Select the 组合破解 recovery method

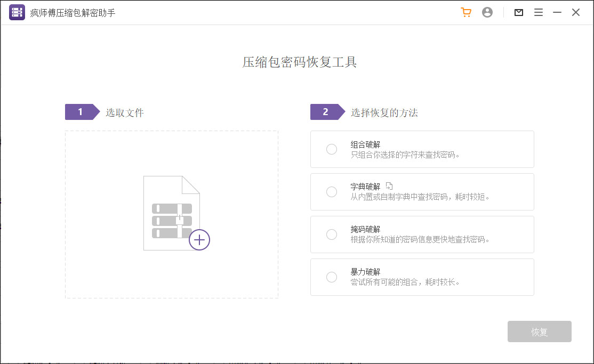pyautogui.click(x=332, y=149)
